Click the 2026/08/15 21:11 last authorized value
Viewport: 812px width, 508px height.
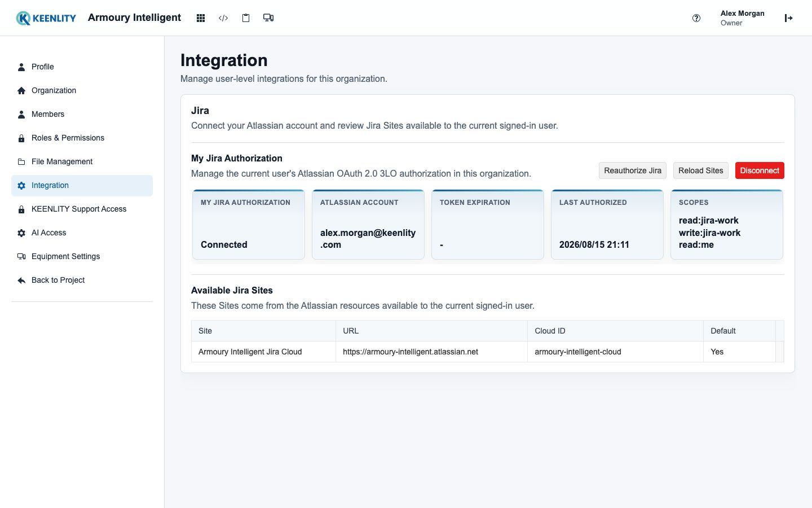594,244
